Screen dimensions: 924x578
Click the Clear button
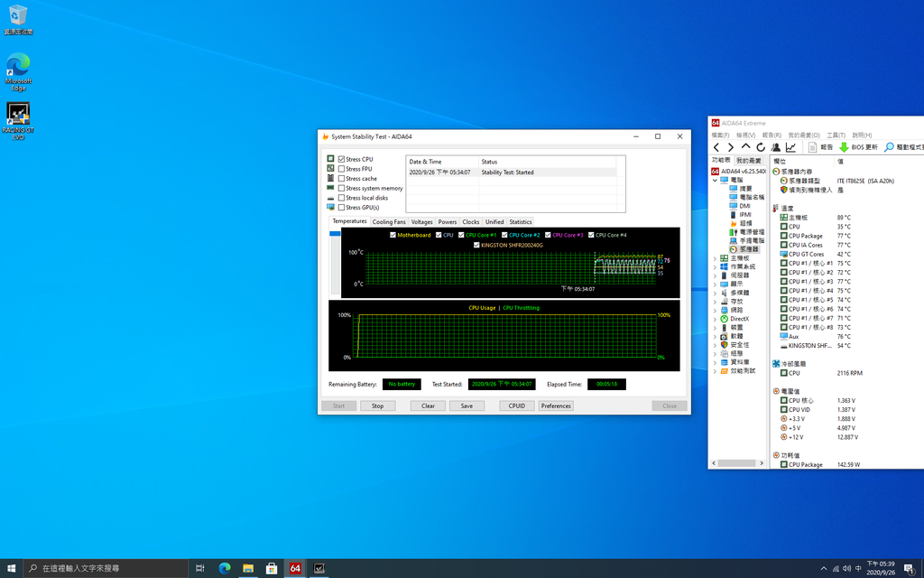point(428,406)
